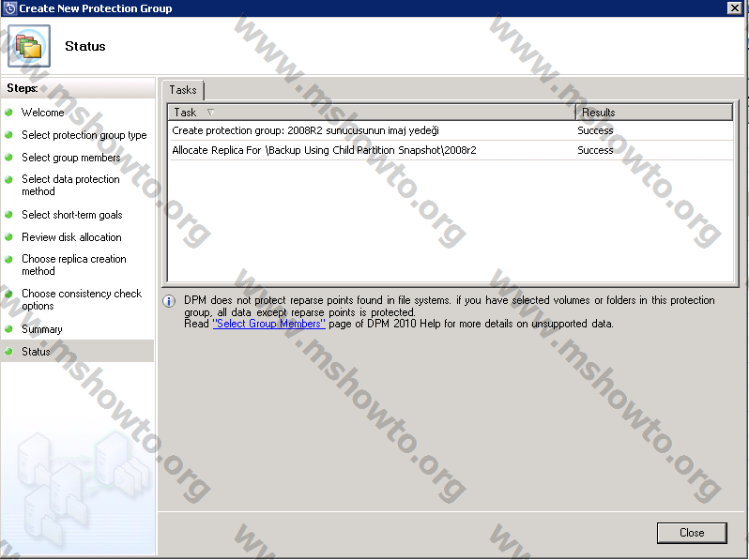This screenshot has height=560, width=749.
Task: Click the protection group icon in the header
Action: [x=29, y=46]
